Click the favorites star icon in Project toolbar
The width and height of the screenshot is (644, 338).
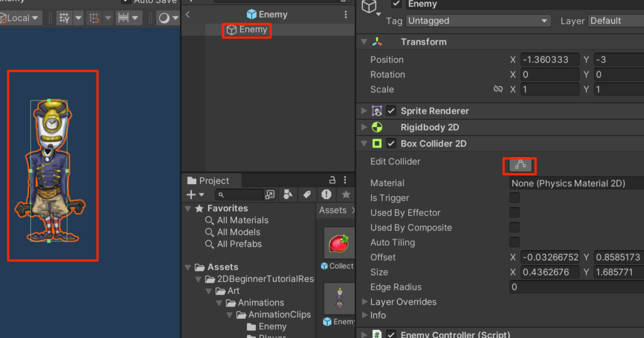click(x=346, y=195)
